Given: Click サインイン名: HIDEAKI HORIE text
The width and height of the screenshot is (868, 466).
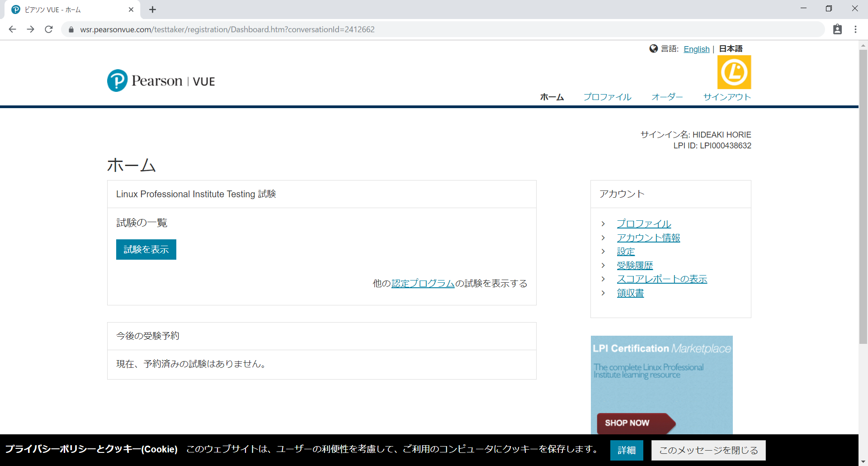Looking at the screenshot, I should click(x=696, y=135).
